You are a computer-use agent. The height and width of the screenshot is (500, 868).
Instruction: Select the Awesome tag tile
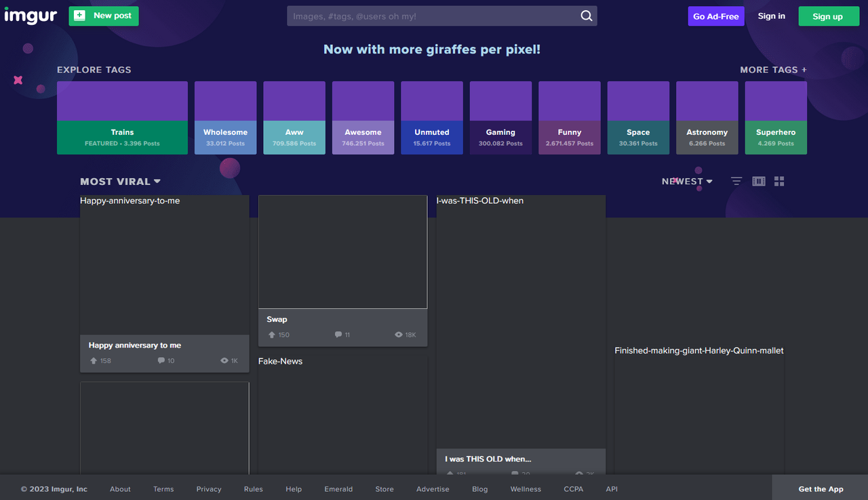(363, 118)
